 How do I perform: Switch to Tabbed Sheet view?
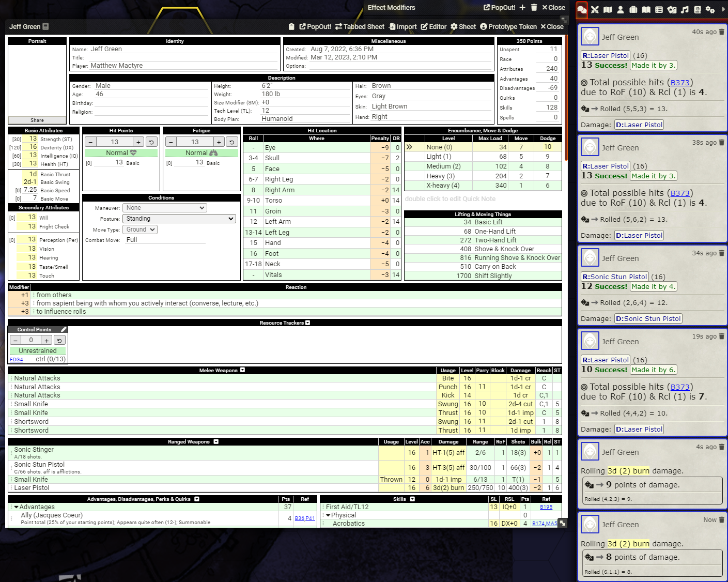pos(360,26)
